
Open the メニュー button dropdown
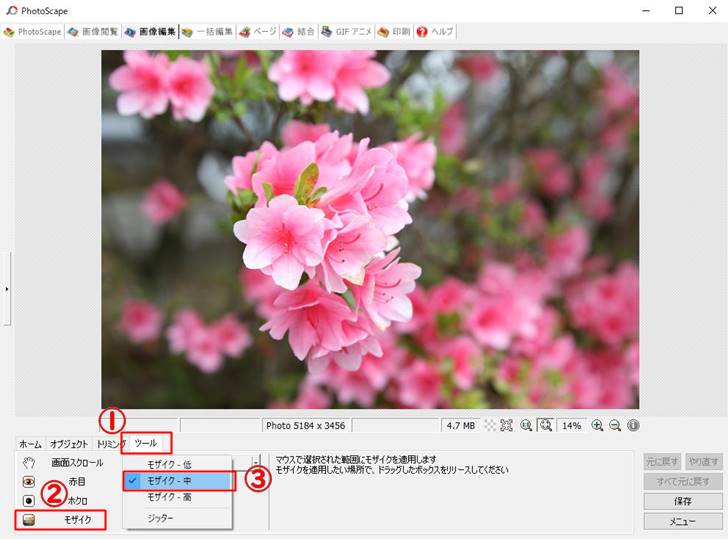click(x=682, y=521)
